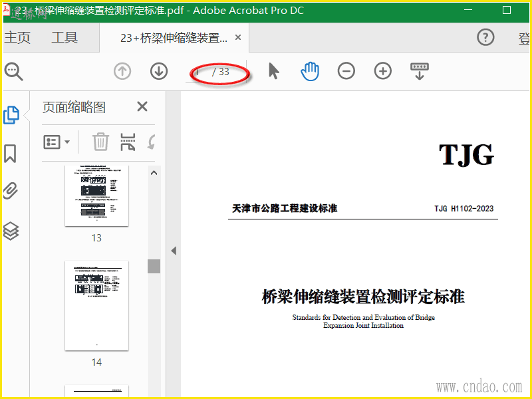Switch to the 工具 tab

click(x=65, y=37)
